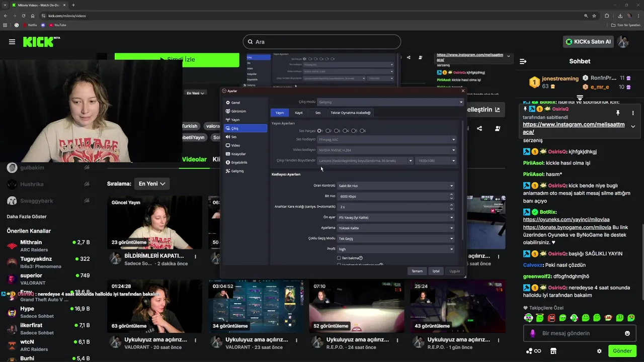Select audio track 3 radio button

click(336, 131)
